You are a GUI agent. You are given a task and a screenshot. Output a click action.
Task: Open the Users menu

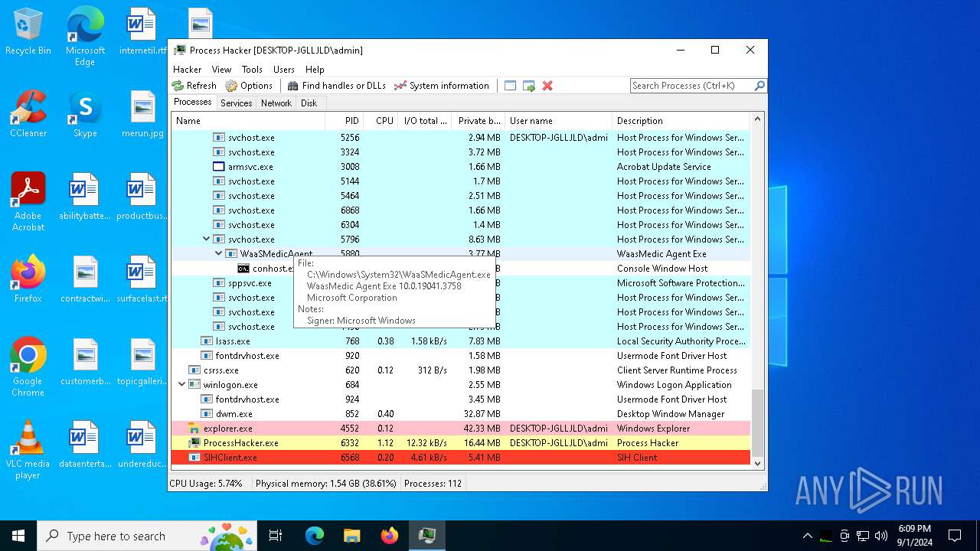pyautogui.click(x=284, y=70)
